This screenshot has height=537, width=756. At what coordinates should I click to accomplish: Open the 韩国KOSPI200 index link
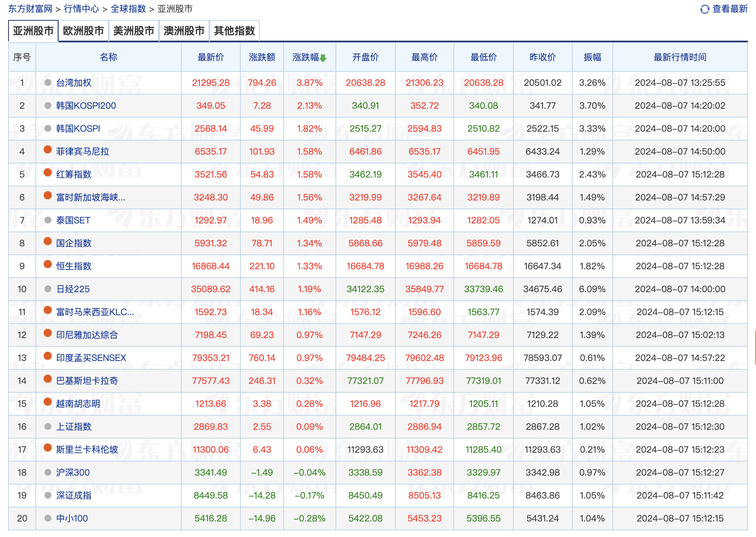point(86,106)
